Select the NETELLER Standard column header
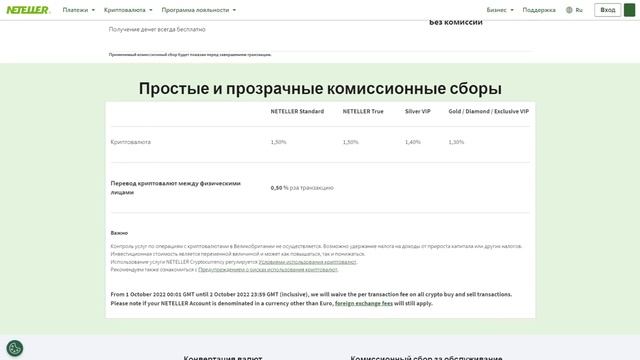The height and width of the screenshot is (360, 640). pos(297,111)
